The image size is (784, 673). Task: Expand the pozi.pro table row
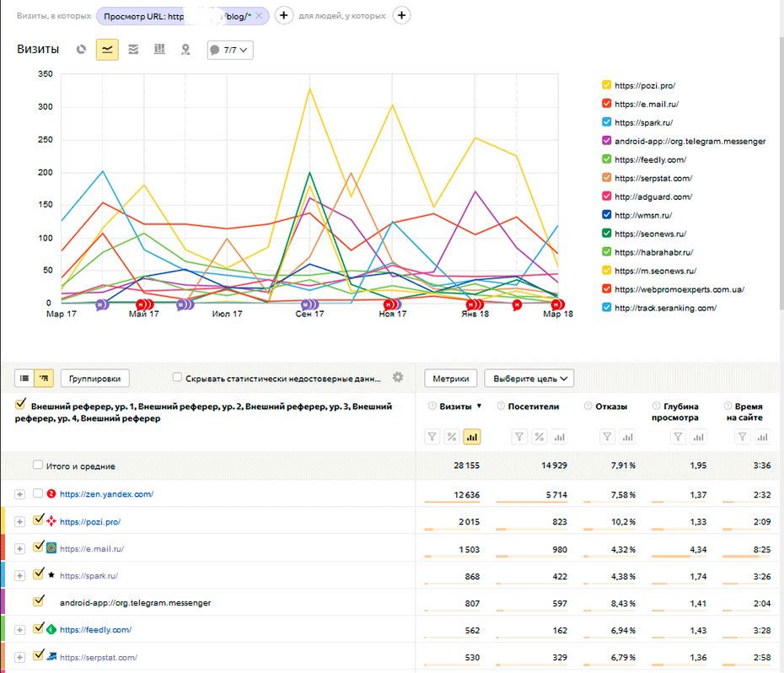click(x=19, y=522)
